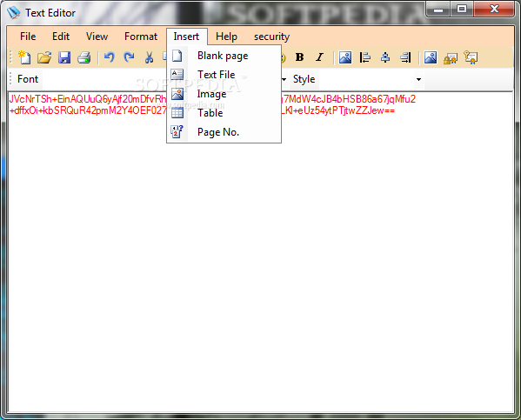
Task: Expand the dropdown arrow left of Style
Action: (x=284, y=79)
